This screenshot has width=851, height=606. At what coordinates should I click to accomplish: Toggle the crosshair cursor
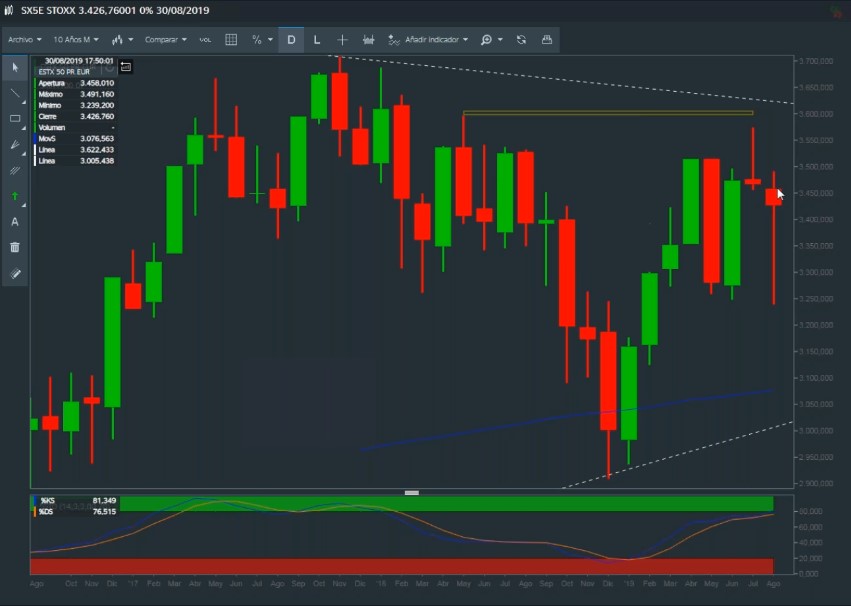pyautogui.click(x=342, y=40)
